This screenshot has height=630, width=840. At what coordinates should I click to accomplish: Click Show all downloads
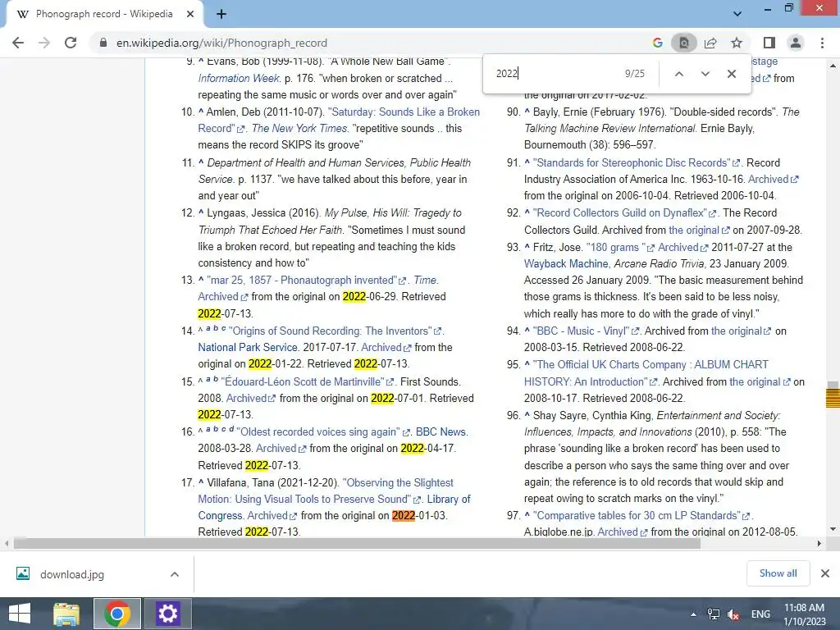click(x=778, y=573)
